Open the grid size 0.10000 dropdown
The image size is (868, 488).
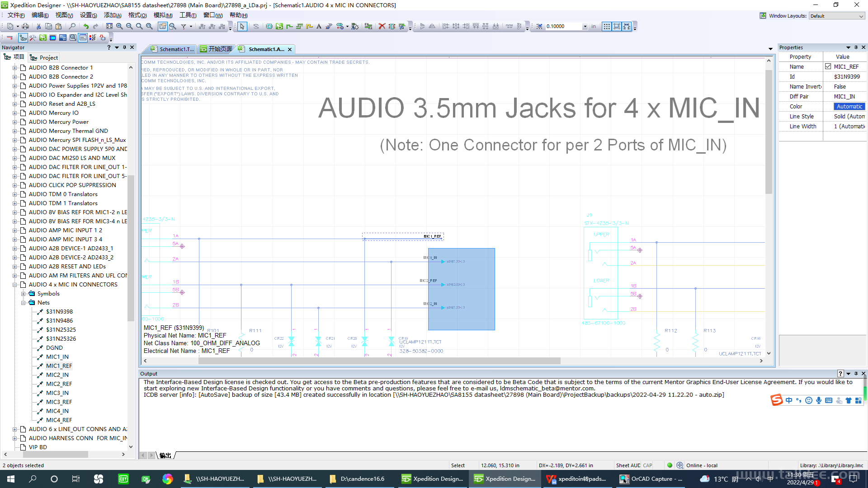click(x=585, y=26)
